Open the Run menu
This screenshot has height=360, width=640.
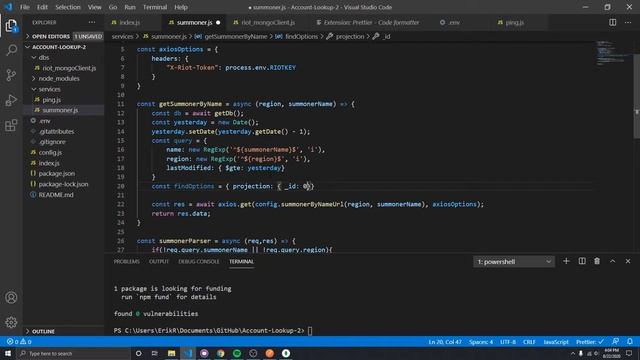(130, 7)
